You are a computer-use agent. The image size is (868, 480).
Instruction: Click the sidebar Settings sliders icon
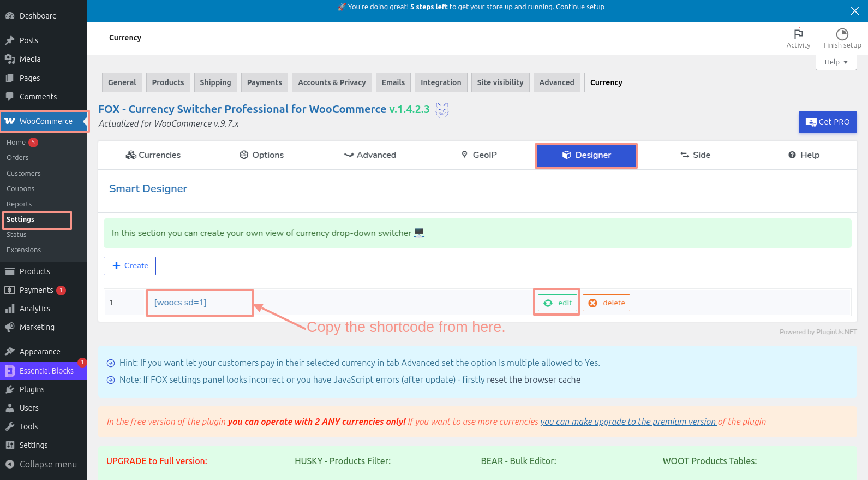click(x=10, y=445)
